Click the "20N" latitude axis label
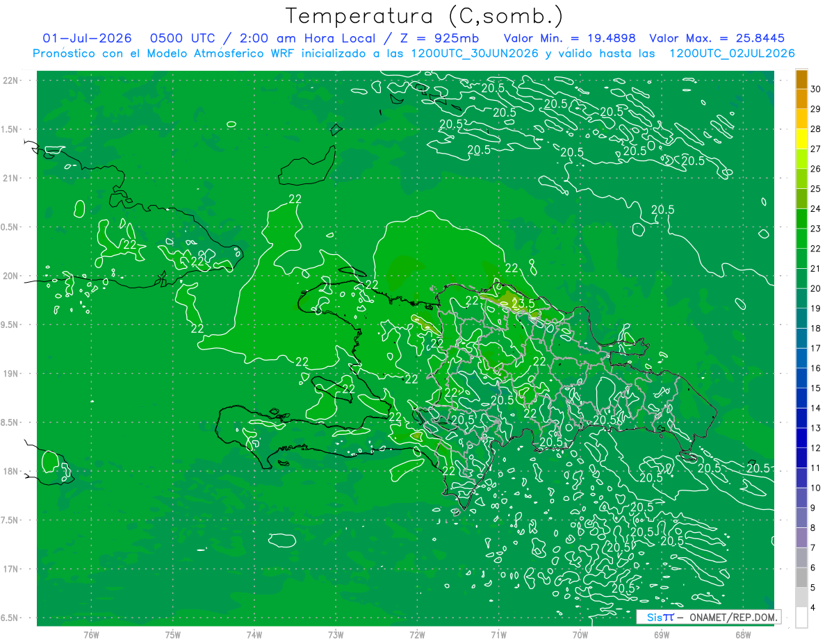834x644 pixels. pyautogui.click(x=10, y=276)
